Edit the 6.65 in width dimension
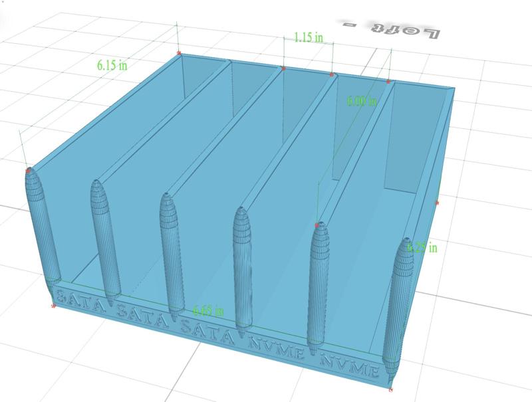 tap(208, 308)
